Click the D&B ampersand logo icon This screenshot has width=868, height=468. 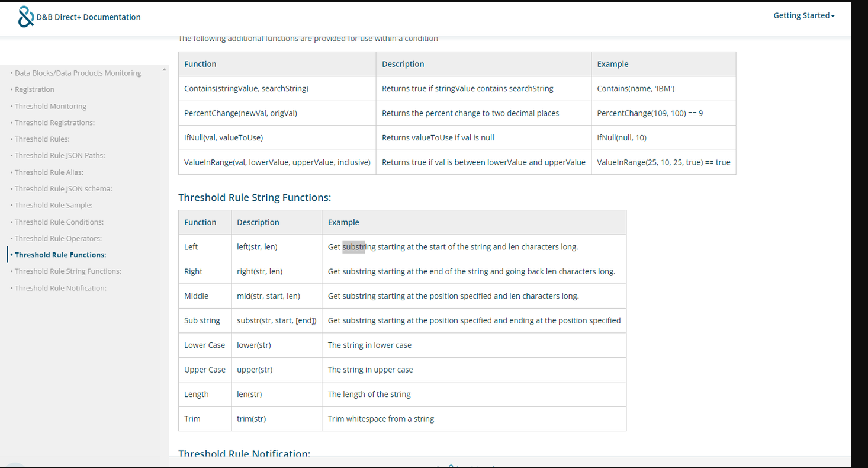26,17
